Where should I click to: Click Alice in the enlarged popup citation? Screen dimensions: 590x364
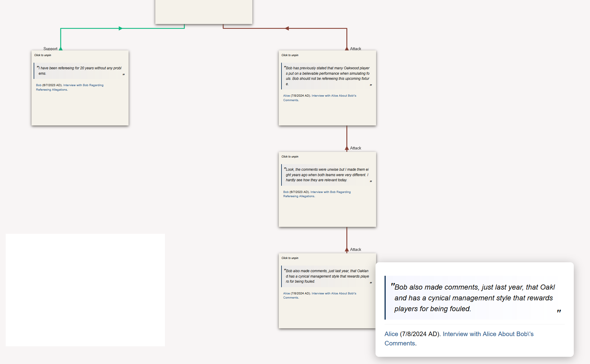pos(391,334)
